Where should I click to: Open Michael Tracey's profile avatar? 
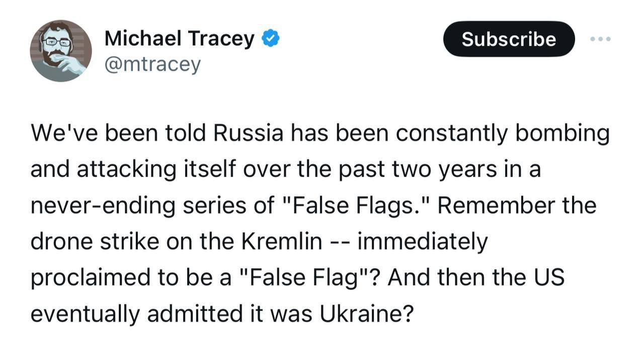[61, 50]
